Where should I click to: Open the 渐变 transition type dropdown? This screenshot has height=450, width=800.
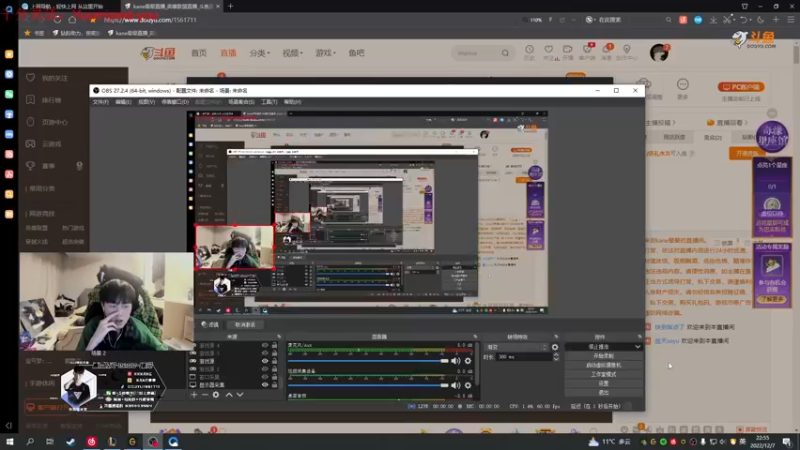[515, 347]
